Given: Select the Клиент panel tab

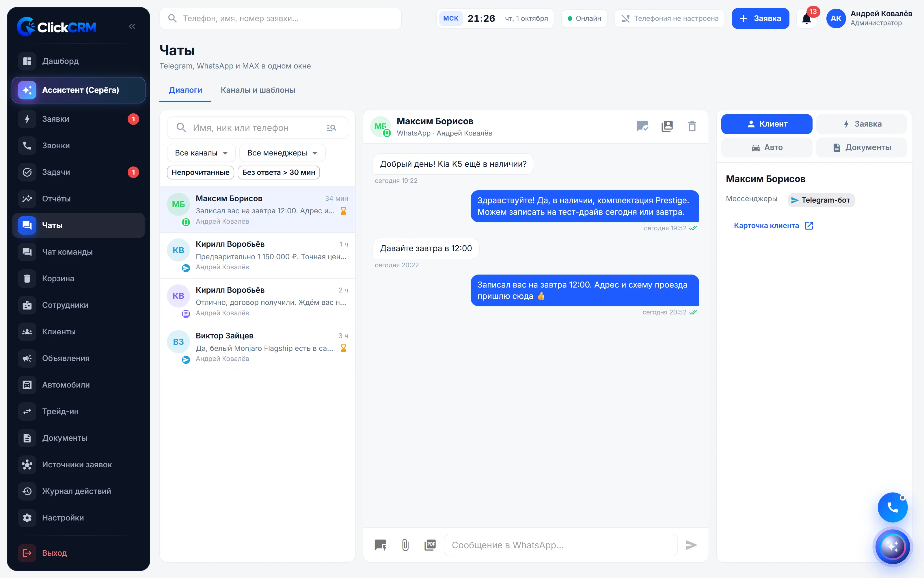Looking at the screenshot, I should click(767, 124).
